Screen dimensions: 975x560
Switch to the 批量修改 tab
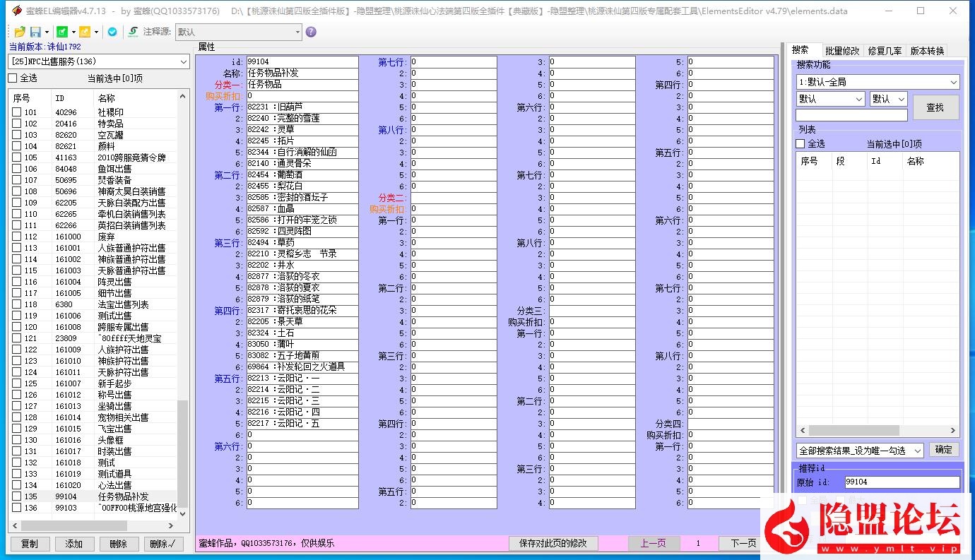pyautogui.click(x=842, y=51)
